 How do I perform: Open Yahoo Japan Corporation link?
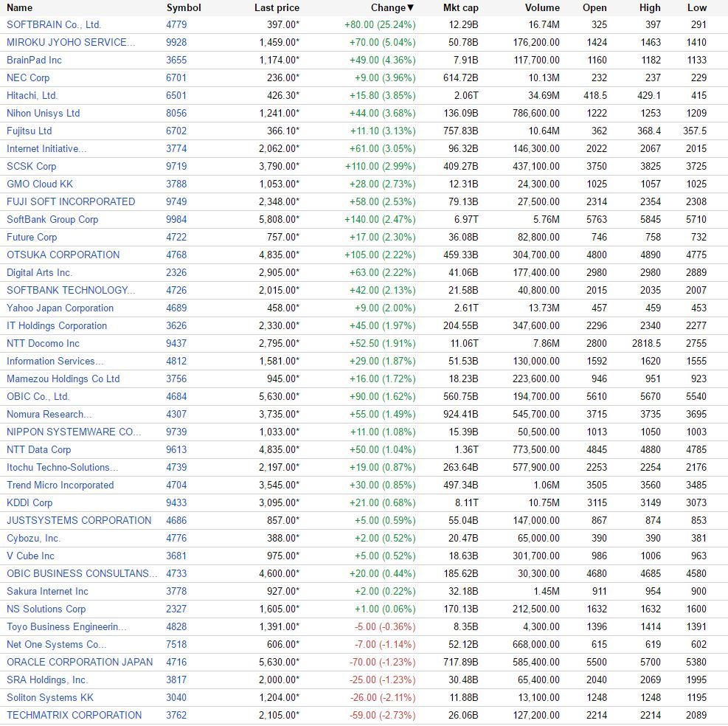coord(60,308)
